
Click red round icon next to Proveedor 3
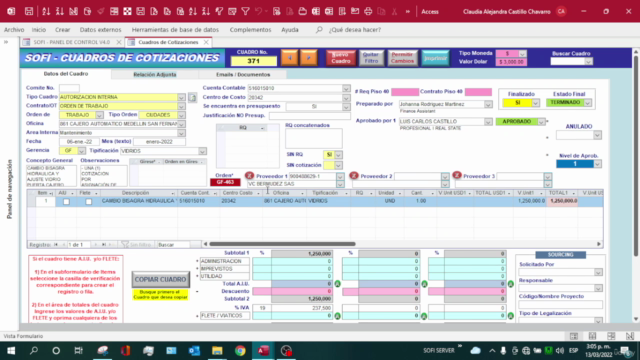(457, 176)
